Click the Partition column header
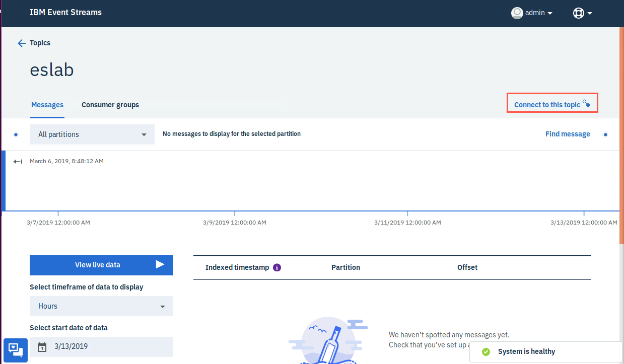The width and height of the screenshot is (624, 364). tap(345, 267)
